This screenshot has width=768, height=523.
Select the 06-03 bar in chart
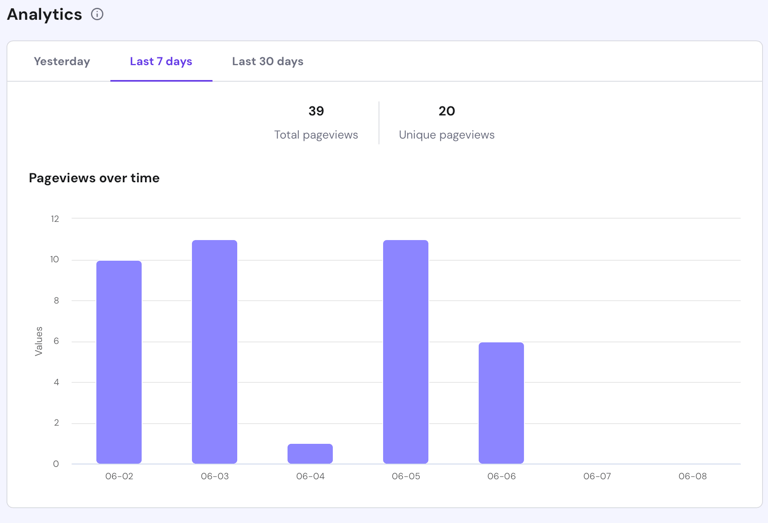click(215, 352)
